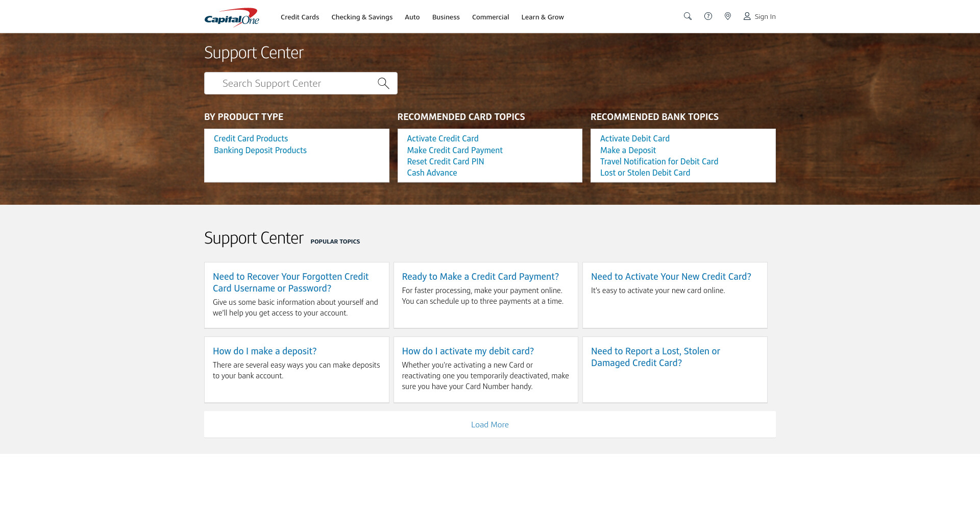
Task: Click the Sign In person icon
Action: point(747,16)
